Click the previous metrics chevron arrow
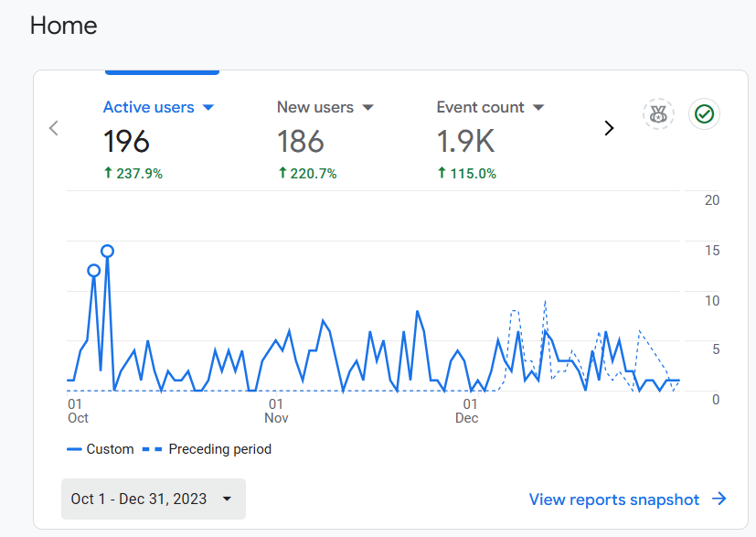This screenshot has height=537, width=756. point(54,128)
